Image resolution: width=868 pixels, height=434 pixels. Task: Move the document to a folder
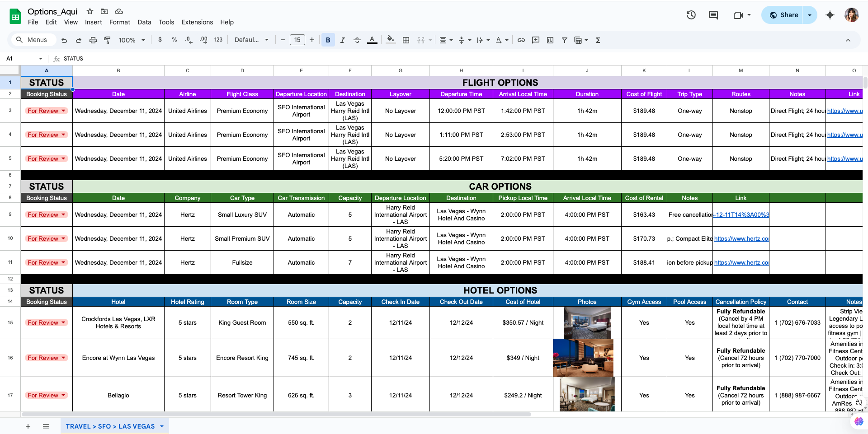click(x=104, y=11)
